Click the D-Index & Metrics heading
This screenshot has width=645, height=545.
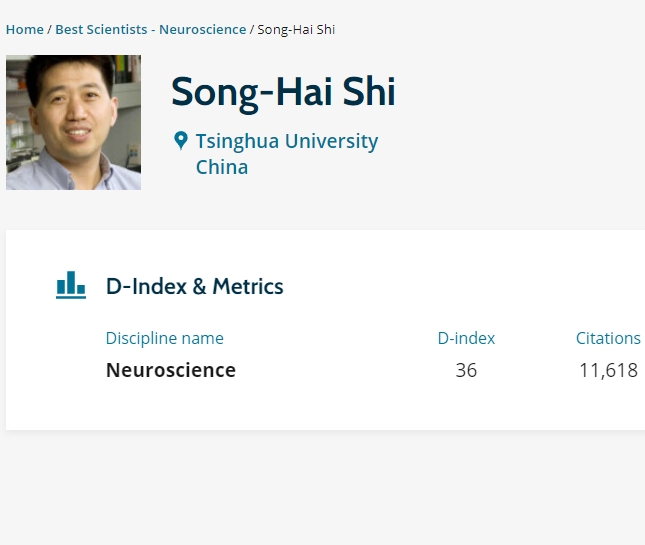pos(194,286)
